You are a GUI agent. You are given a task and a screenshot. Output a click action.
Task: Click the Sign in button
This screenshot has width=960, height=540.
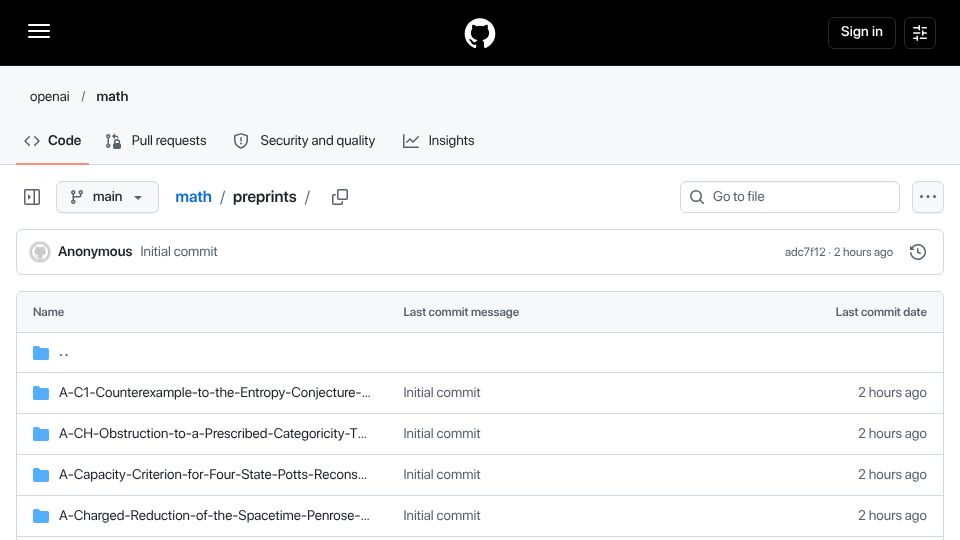(861, 32)
